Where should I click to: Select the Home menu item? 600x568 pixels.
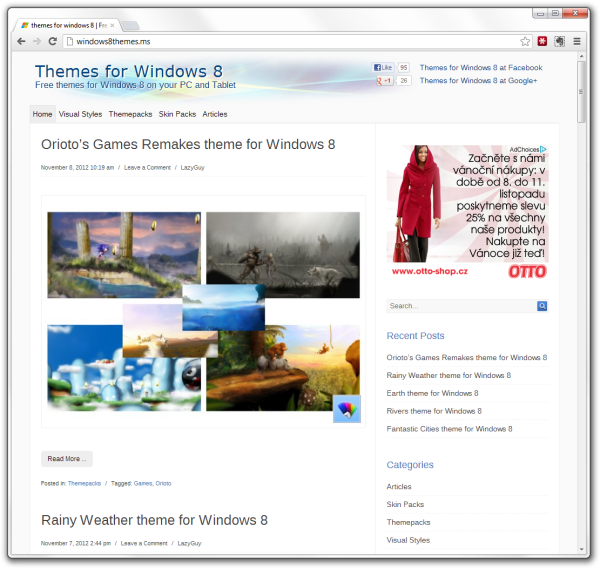pyautogui.click(x=42, y=114)
